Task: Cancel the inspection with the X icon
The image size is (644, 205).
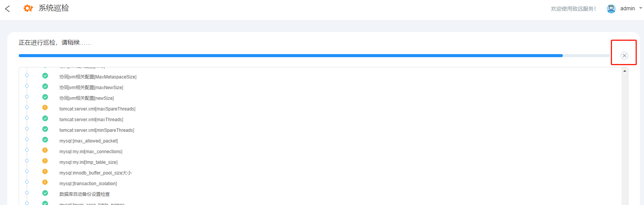Action: pyautogui.click(x=624, y=56)
